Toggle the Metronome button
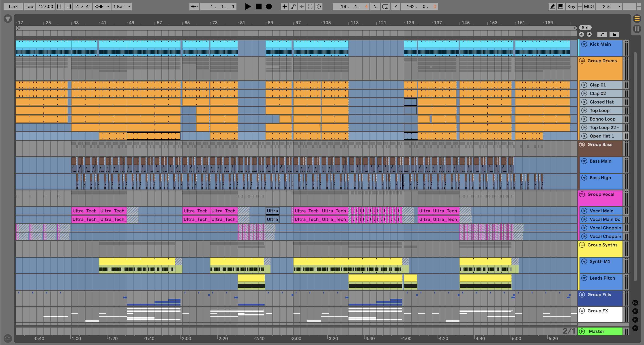Screen dimensions: 644x345 click(x=99, y=6)
